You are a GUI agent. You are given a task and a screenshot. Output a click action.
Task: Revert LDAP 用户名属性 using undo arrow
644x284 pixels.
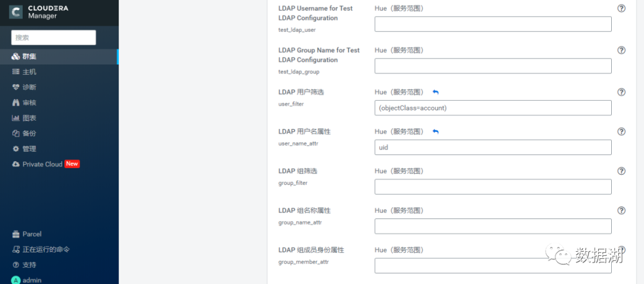click(x=435, y=131)
